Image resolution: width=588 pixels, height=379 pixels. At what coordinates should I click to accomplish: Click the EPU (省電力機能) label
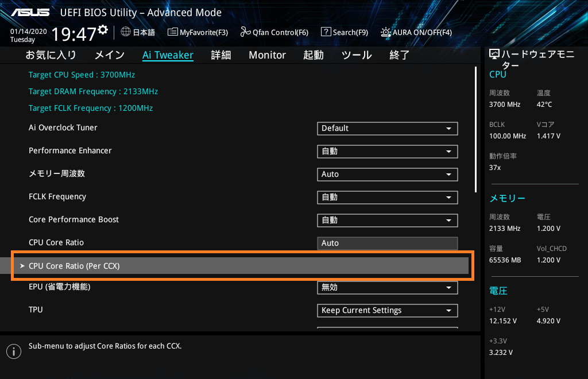(60, 287)
